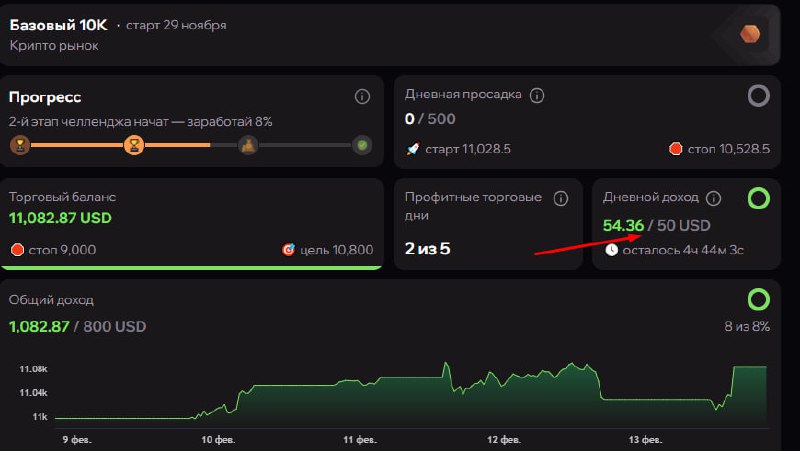
Task: Click the 13 фев. date on chart axis
Action: 645,439
